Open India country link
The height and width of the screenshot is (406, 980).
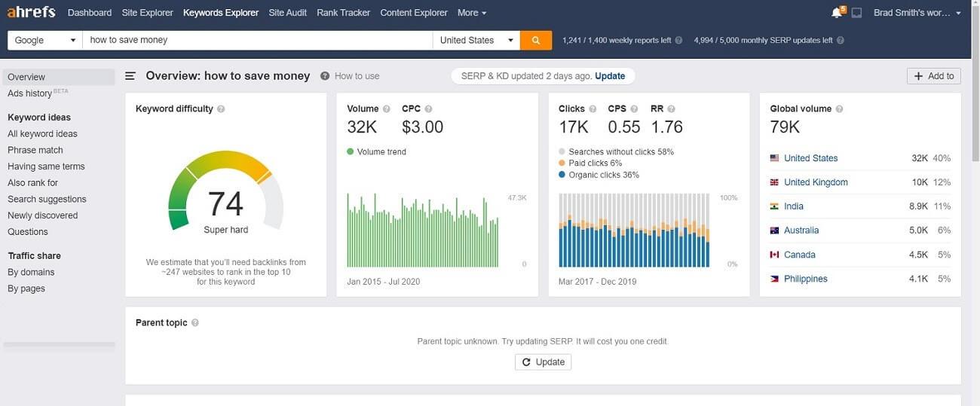pos(794,206)
